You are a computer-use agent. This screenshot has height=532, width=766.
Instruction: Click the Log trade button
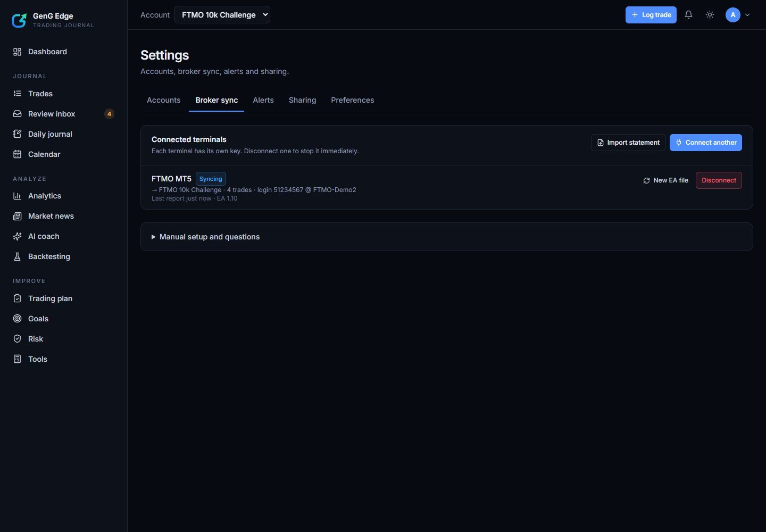point(651,15)
